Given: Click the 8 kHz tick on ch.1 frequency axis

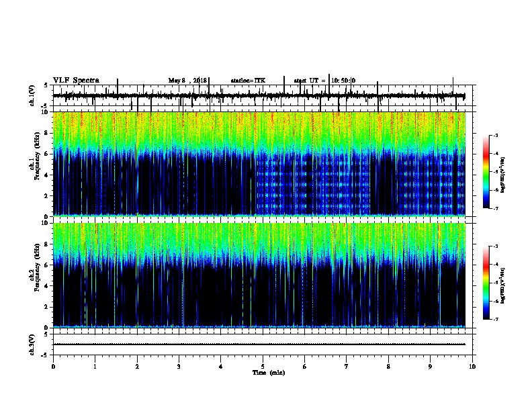Looking at the screenshot, I should (x=46, y=133).
